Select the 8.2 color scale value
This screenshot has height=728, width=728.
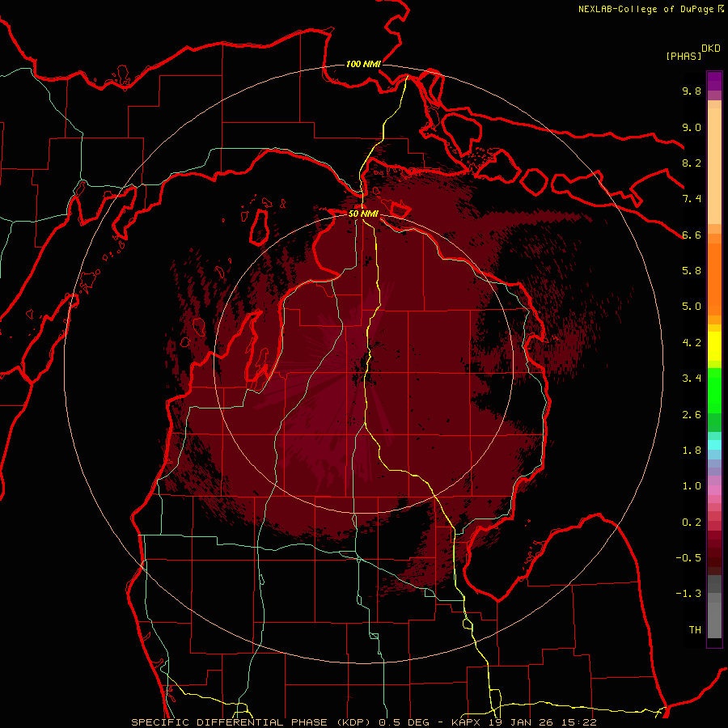pos(692,163)
